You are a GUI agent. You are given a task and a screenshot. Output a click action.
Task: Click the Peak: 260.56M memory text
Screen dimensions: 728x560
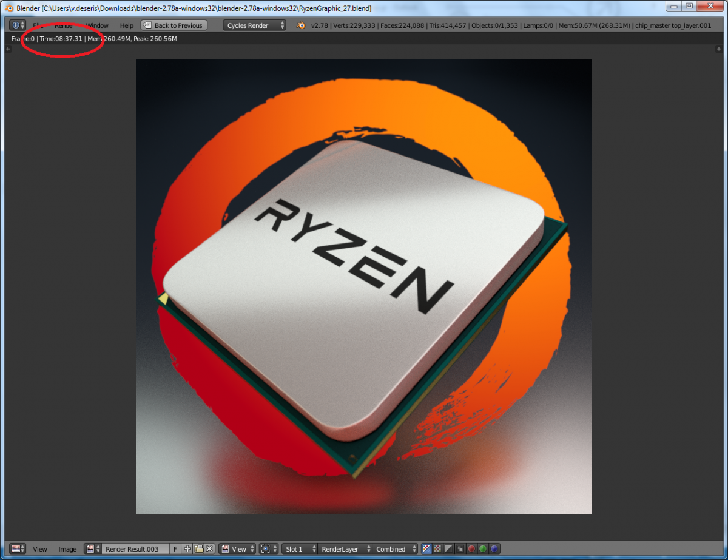[x=155, y=39]
